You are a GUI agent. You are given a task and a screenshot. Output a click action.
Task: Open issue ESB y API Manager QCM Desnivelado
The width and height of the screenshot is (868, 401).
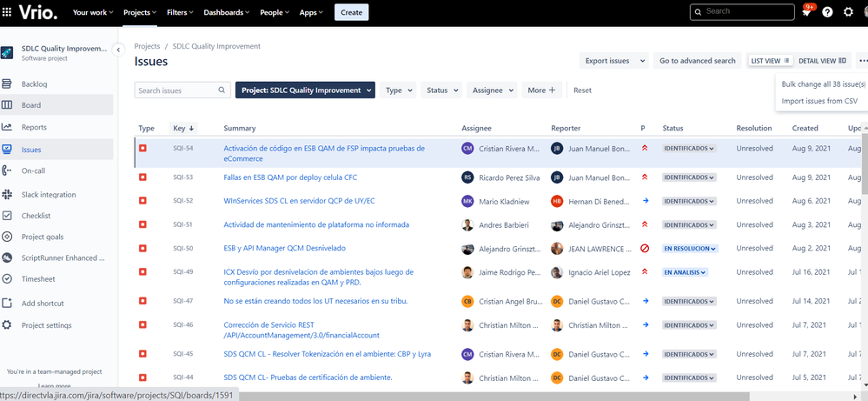(284, 248)
